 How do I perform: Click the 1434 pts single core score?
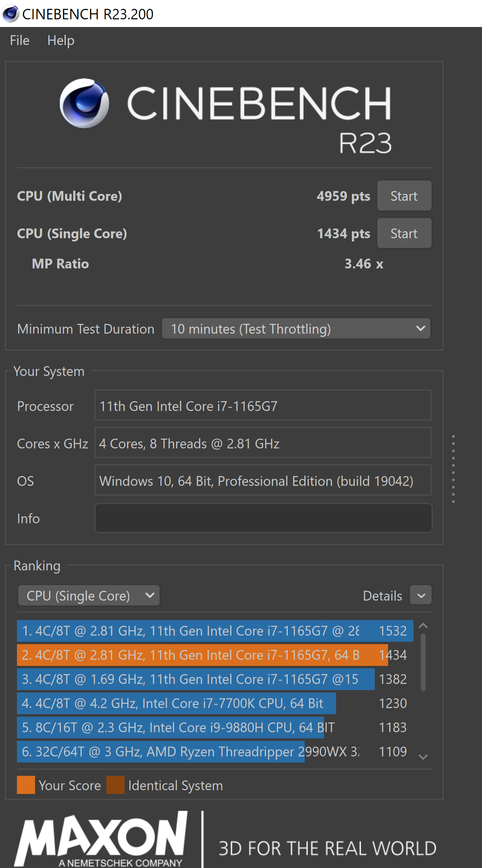pos(344,234)
